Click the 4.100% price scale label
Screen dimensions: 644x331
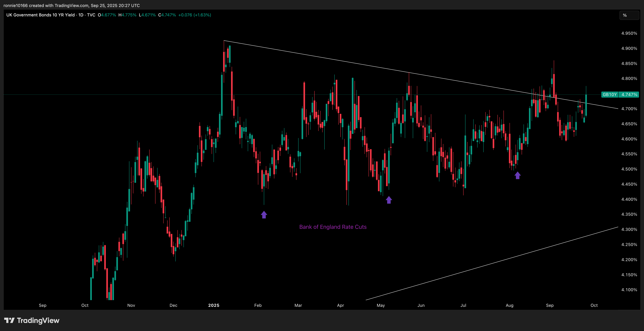(629, 290)
